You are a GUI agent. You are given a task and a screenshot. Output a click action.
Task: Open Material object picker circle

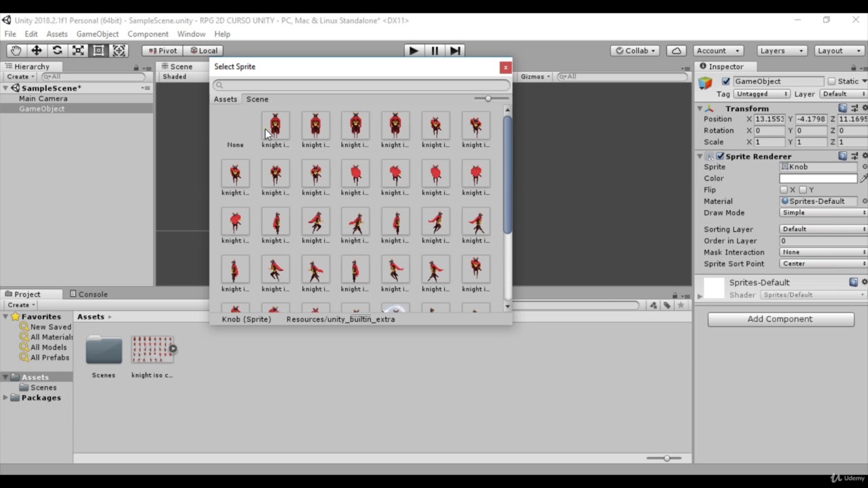(x=865, y=201)
